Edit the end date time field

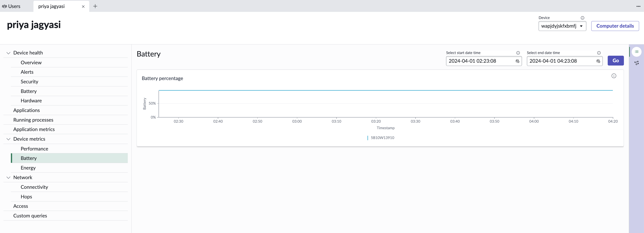point(564,61)
